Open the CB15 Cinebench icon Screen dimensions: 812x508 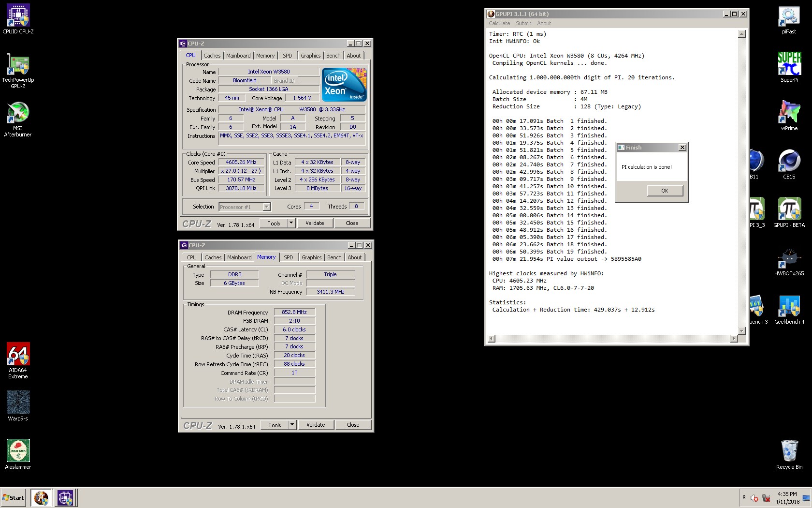click(x=789, y=164)
